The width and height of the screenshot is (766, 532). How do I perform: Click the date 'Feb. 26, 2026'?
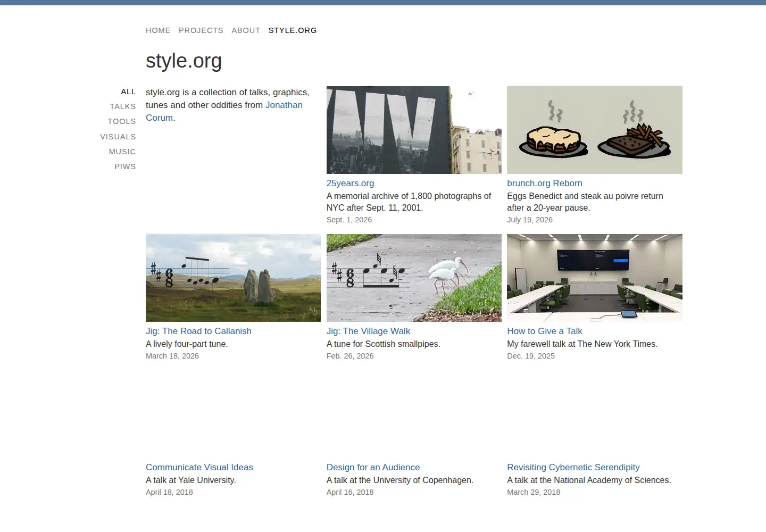coord(350,356)
